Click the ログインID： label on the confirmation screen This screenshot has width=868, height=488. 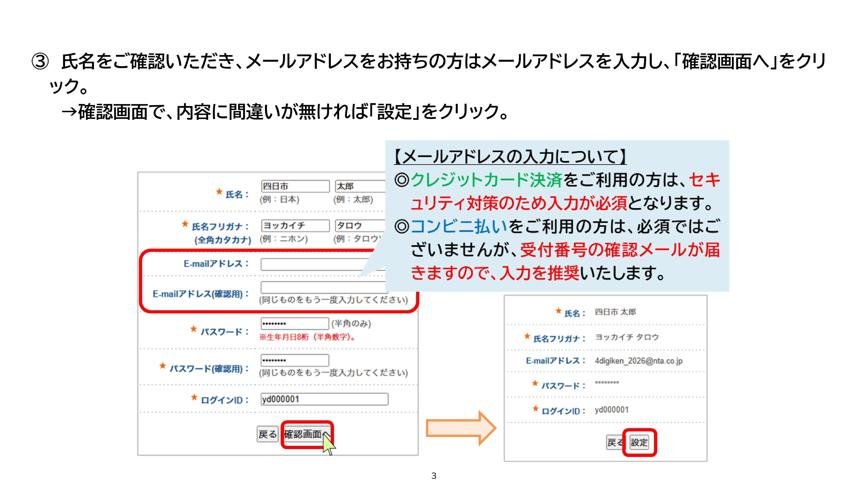coord(564,411)
